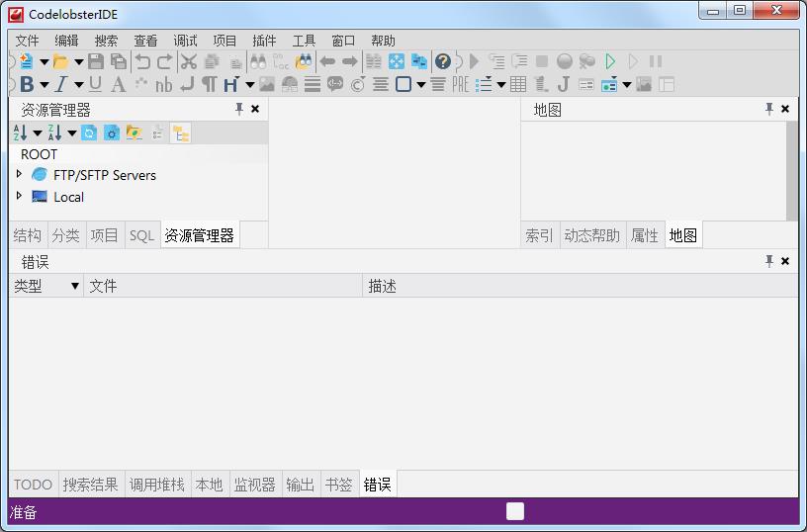Screen dimensions: 807x532
Task: Click the white square in status bar
Action: (x=515, y=511)
